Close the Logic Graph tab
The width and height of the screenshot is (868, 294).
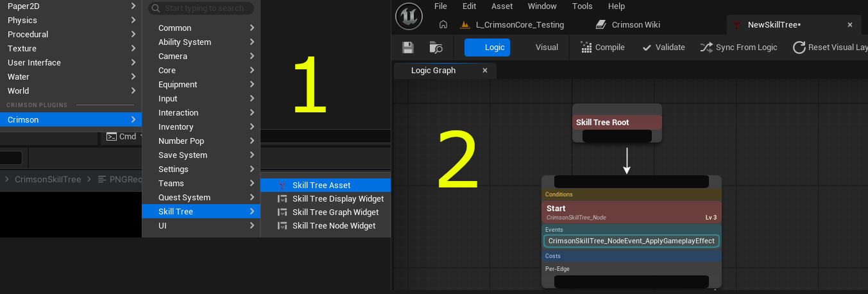coord(485,71)
